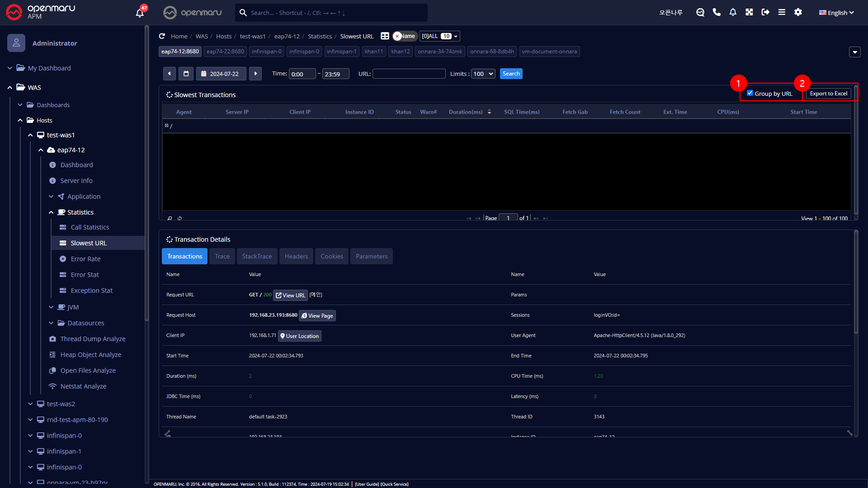Uncheck the Group by URL checkbox
Screen dimensions: 868x488
(x=750, y=93)
